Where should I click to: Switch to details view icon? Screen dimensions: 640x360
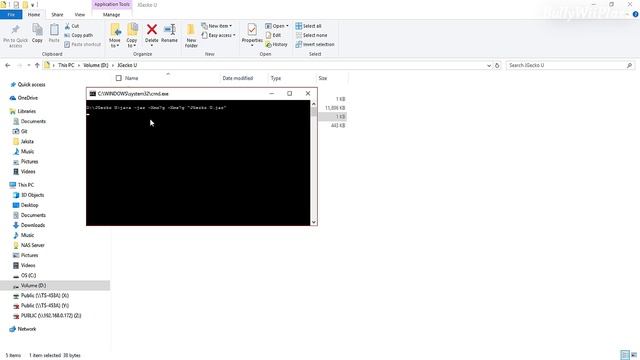625,355
